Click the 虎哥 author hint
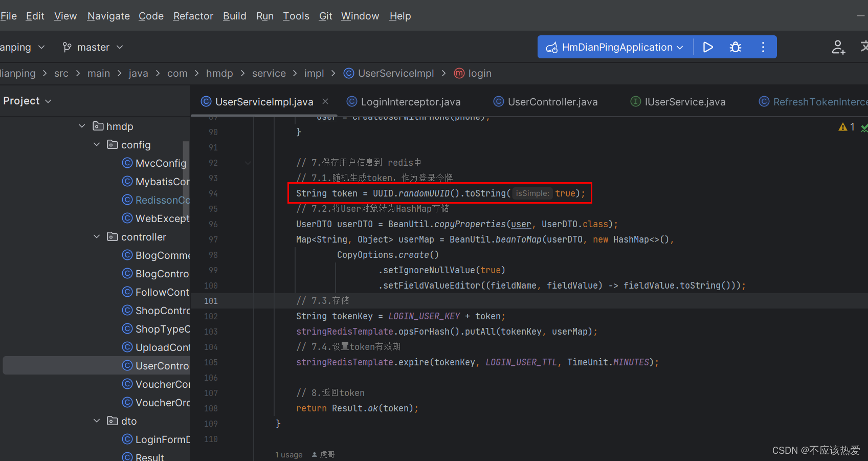Viewport: 868px width, 461px height. pyautogui.click(x=323, y=455)
